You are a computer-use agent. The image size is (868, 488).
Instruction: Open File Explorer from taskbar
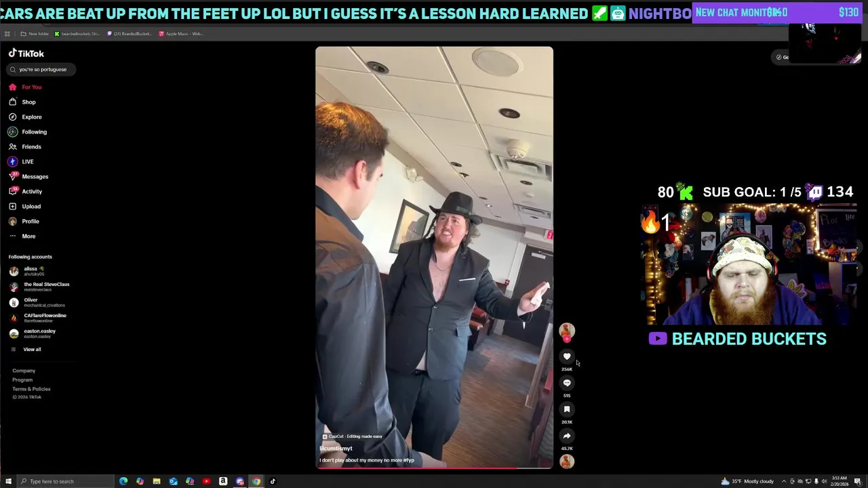click(157, 481)
